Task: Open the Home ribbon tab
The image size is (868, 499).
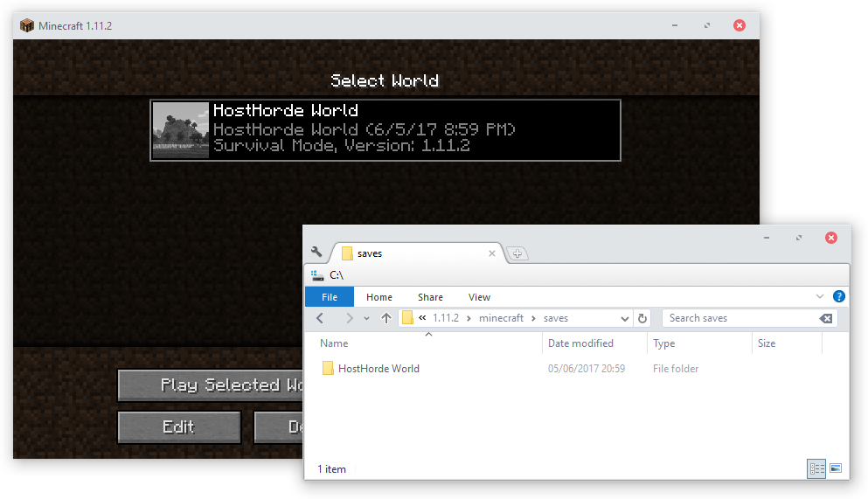Action: pos(379,297)
